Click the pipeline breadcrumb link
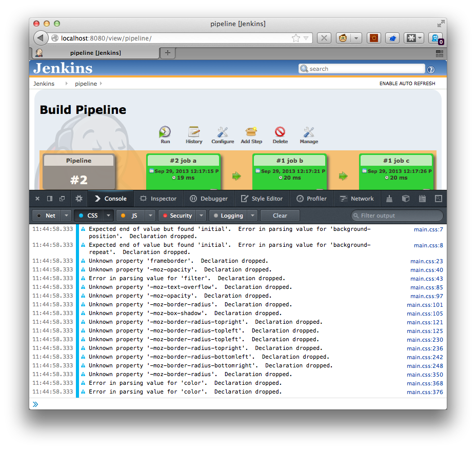 click(x=86, y=84)
